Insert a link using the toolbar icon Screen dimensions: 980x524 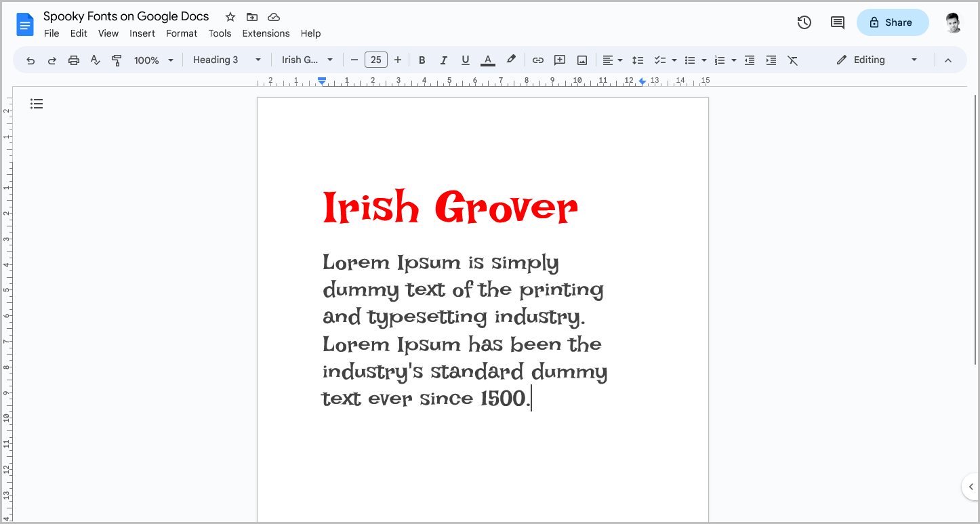tap(537, 60)
